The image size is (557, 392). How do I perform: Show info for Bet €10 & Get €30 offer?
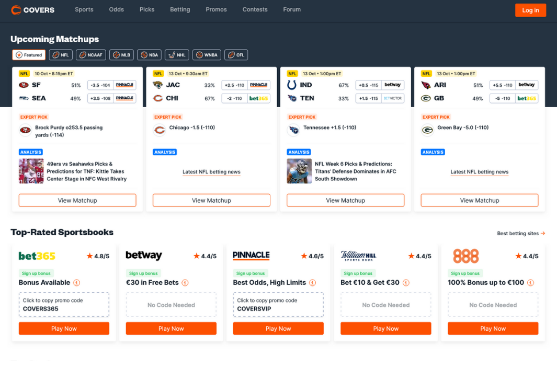click(406, 283)
